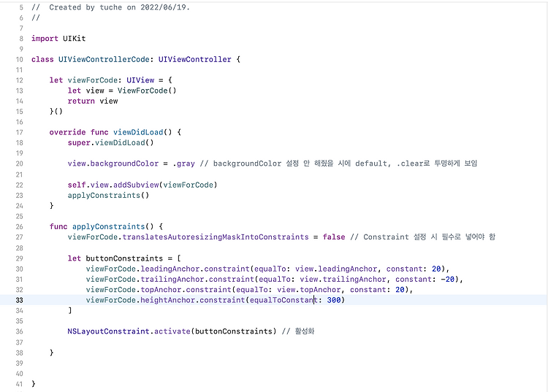The height and width of the screenshot is (392, 548).
Task: Click 'activate' method on line 36
Action: [x=172, y=331]
